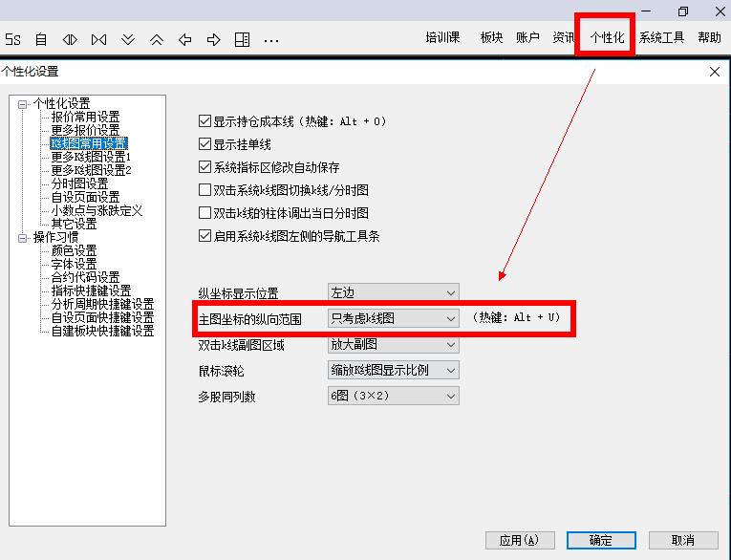This screenshot has height=560, width=731.
Task: Open the 鼠标滚轮 dropdown
Action: coord(393,370)
